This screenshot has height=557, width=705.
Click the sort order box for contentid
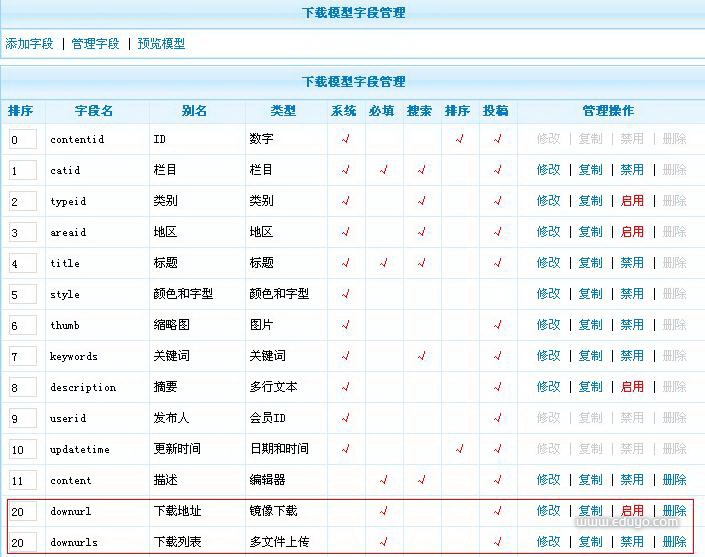[23, 140]
